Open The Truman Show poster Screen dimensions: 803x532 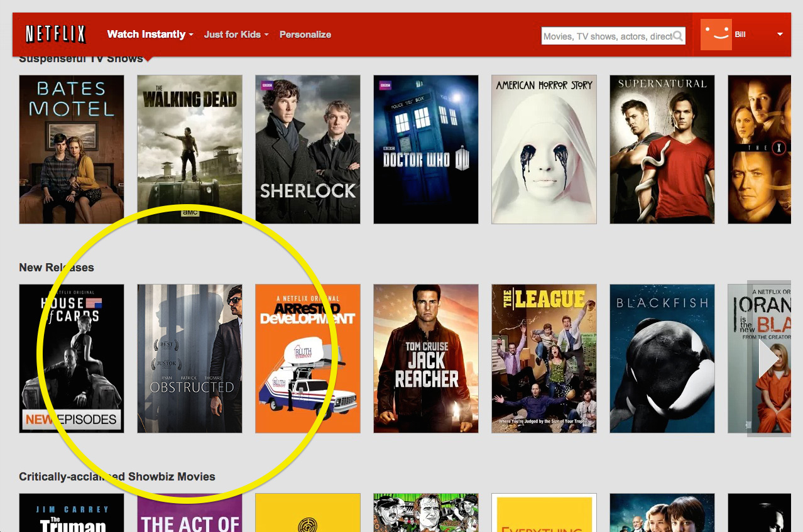point(72,513)
